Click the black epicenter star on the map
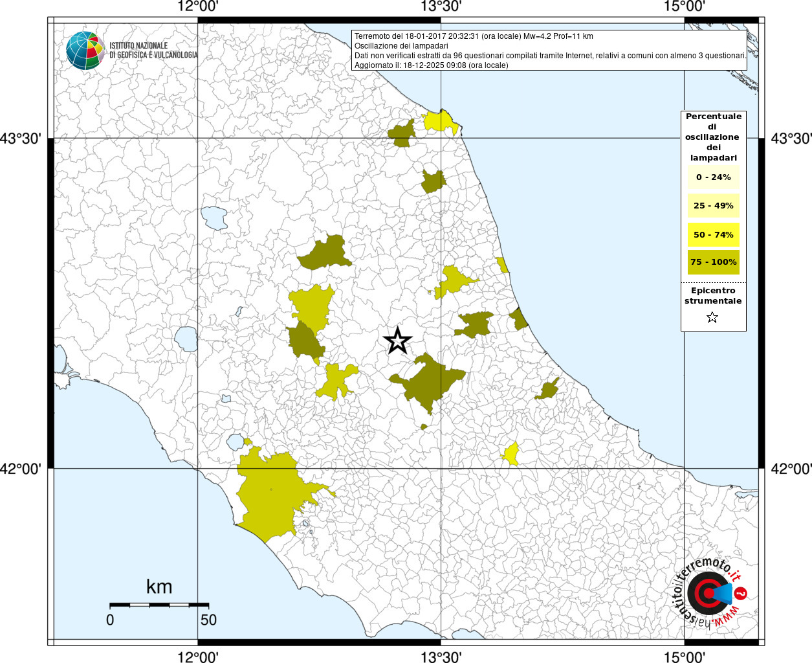The image size is (812, 663). [398, 340]
